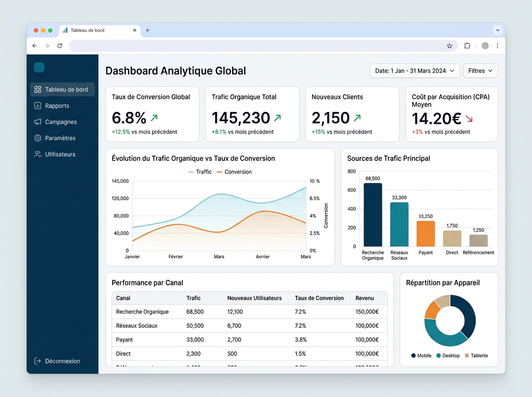Click the orange donut segment
532x397 pixels.
click(431, 310)
